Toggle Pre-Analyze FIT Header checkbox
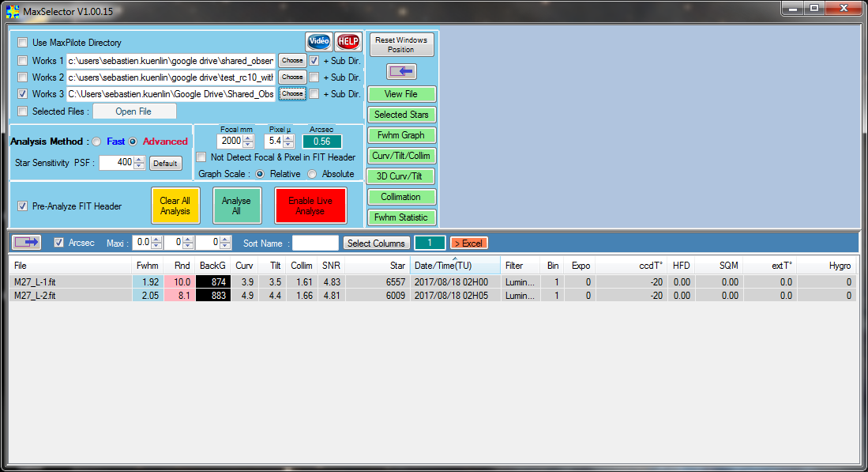The image size is (868, 472). tap(23, 206)
